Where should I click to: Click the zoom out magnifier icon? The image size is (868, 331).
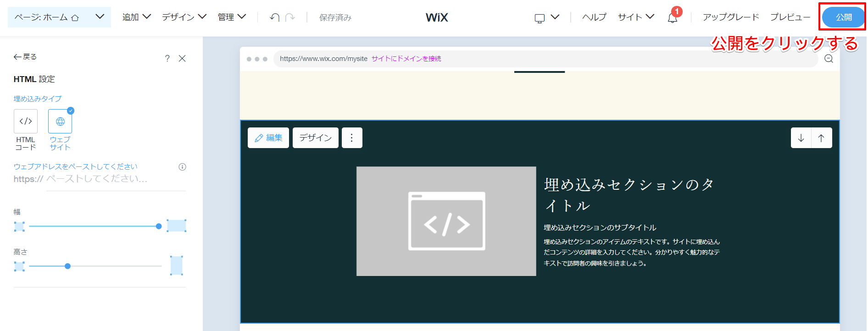[829, 59]
